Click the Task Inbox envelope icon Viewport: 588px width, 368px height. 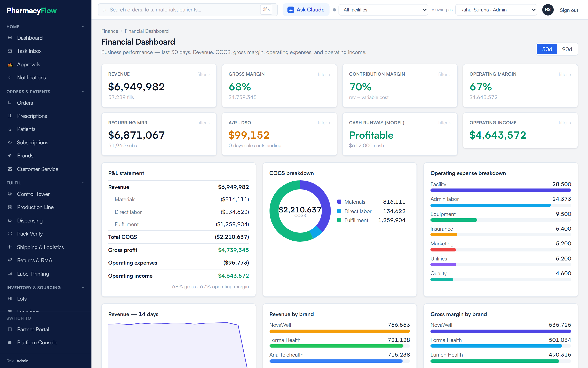tap(10, 51)
